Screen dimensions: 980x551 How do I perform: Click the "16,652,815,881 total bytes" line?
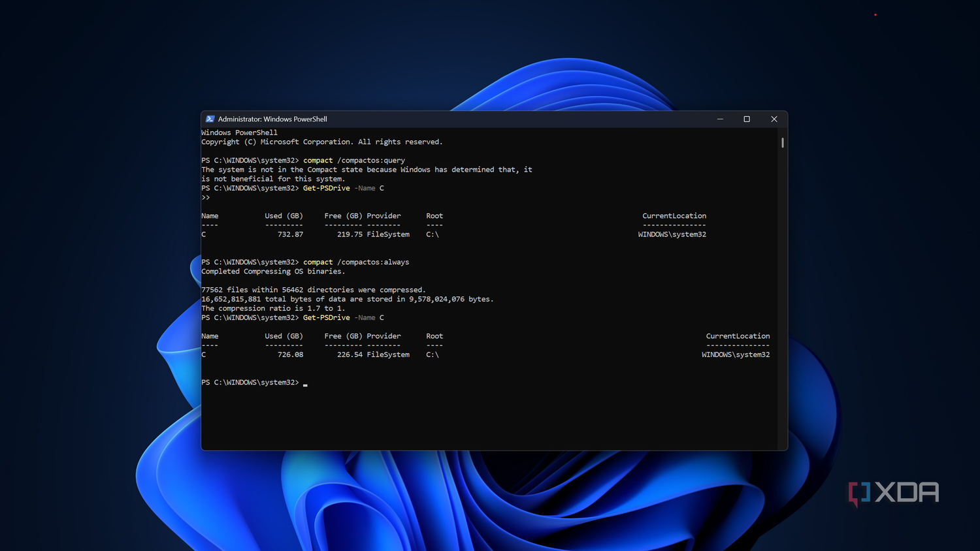point(348,299)
